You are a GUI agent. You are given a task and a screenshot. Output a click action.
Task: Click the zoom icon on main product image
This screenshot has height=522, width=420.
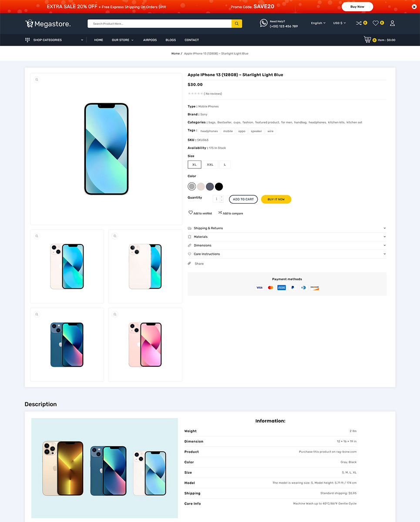[x=37, y=80]
